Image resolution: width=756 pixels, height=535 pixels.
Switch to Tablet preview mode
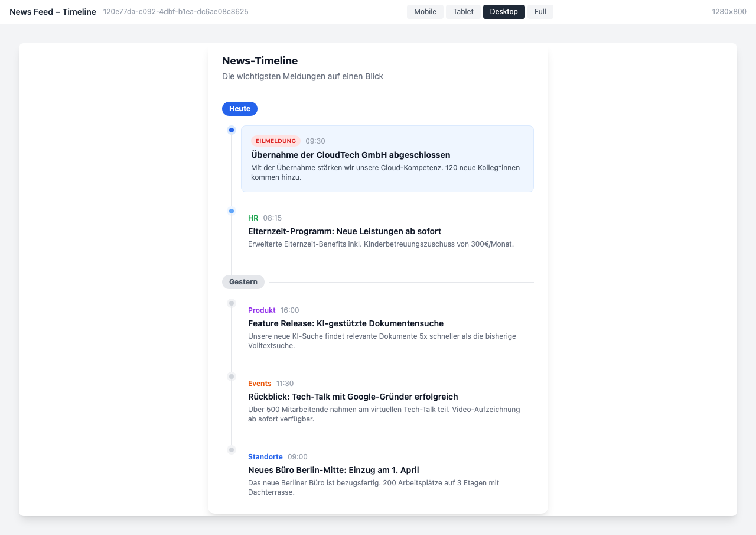pos(463,11)
